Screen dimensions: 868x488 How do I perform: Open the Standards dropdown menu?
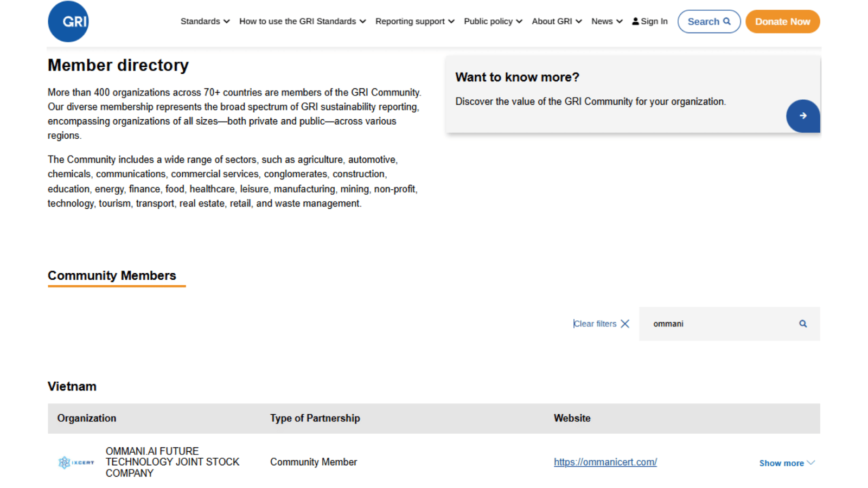[205, 22]
